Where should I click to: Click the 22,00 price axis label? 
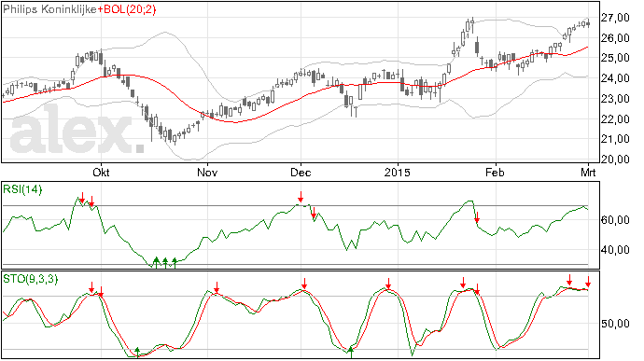coord(615,119)
